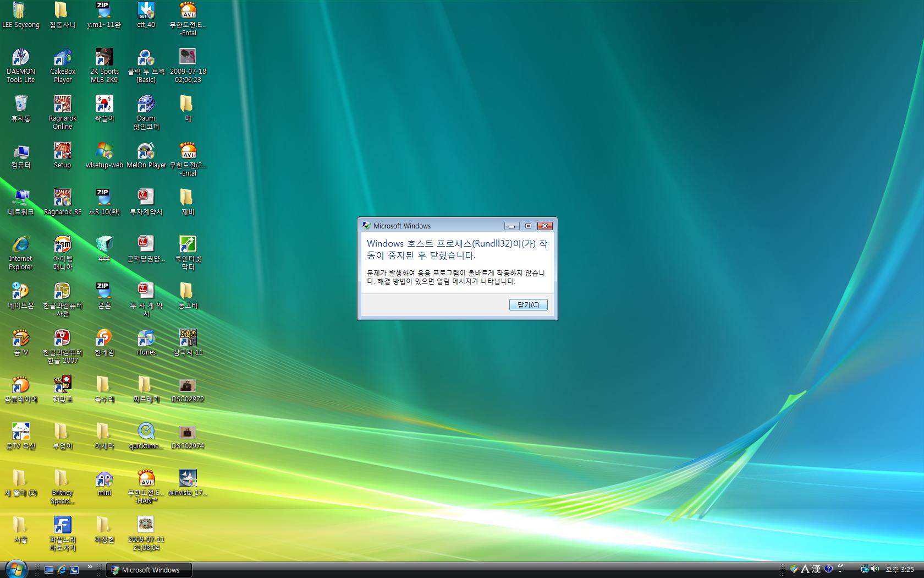Select the 은혼 zip file icon
The width and height of the screenshot is (924, 578).
click(x=105, y=296)
